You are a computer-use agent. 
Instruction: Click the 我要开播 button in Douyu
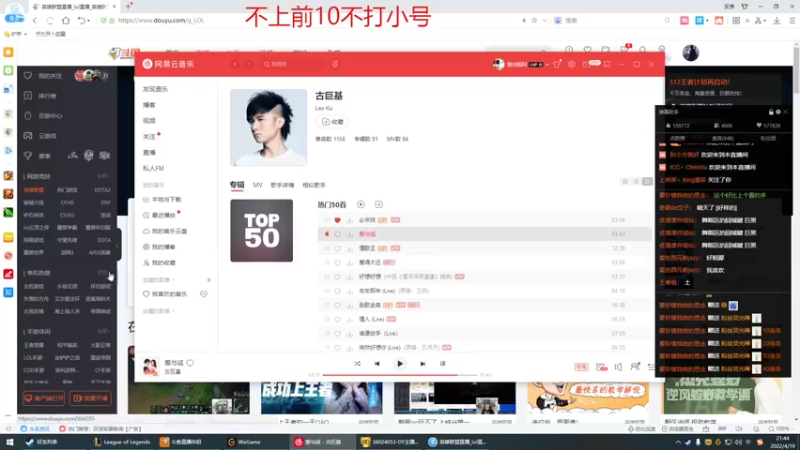(x=91, y=398)
